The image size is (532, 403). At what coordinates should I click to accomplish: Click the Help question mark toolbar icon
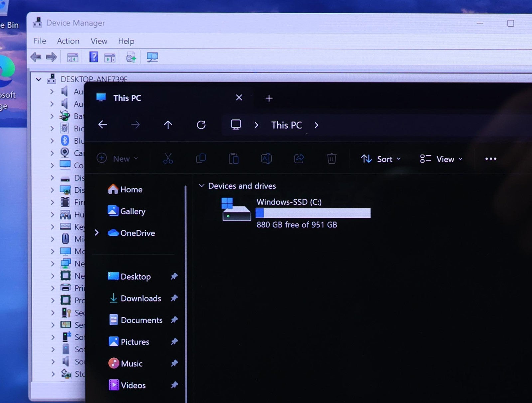click(x=94, y=57)
